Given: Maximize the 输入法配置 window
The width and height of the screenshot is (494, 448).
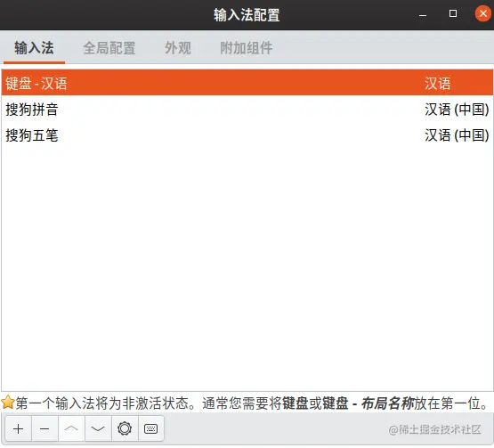Looking at the screenshot, I should (x=453, y=13).
